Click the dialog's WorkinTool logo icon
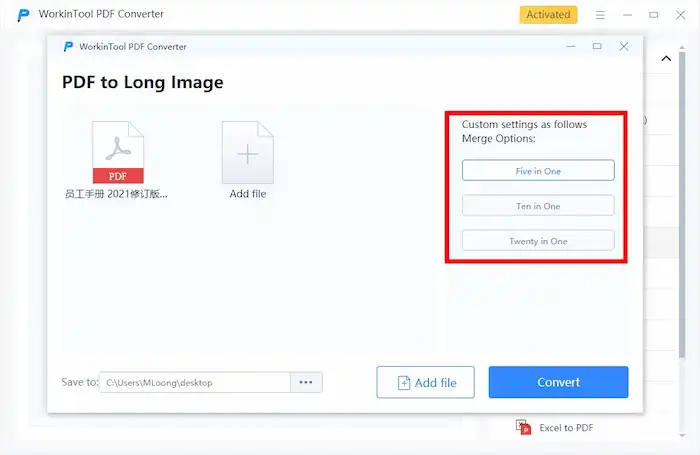Screen dimensions: 700x455 pyautogui.click(x=68, y=47)
